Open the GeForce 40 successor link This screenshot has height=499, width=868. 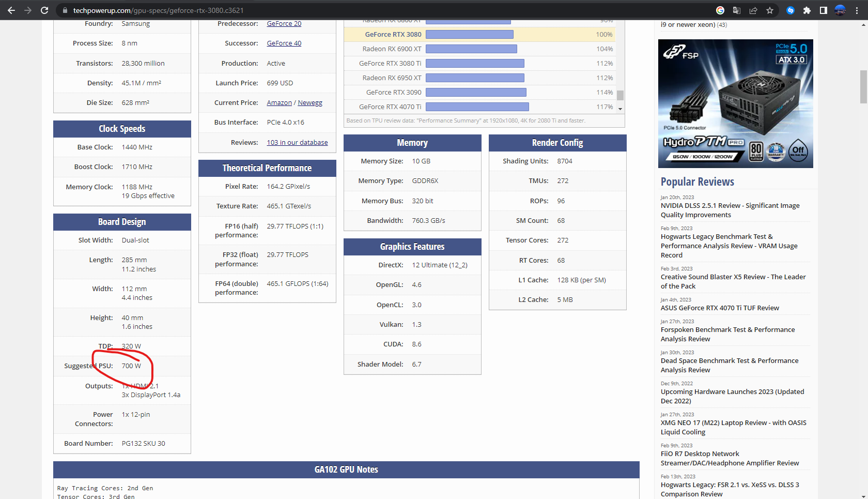[x=284, y=43]
